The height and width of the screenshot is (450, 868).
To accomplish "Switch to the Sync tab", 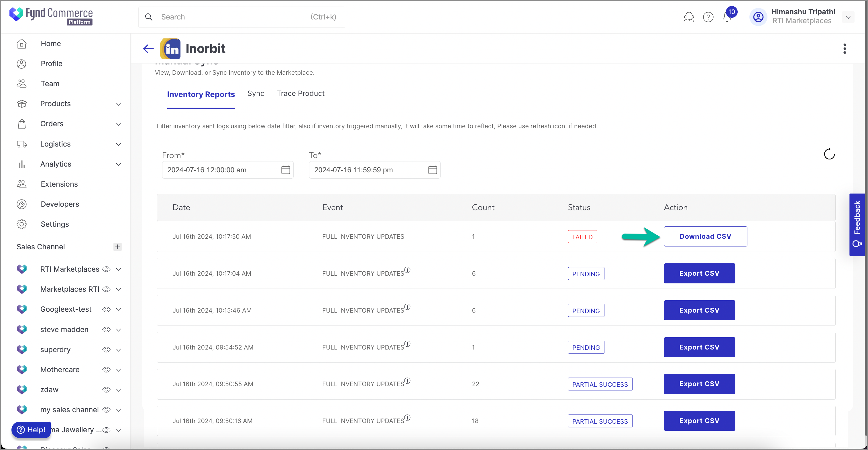I will pos(256,94).
